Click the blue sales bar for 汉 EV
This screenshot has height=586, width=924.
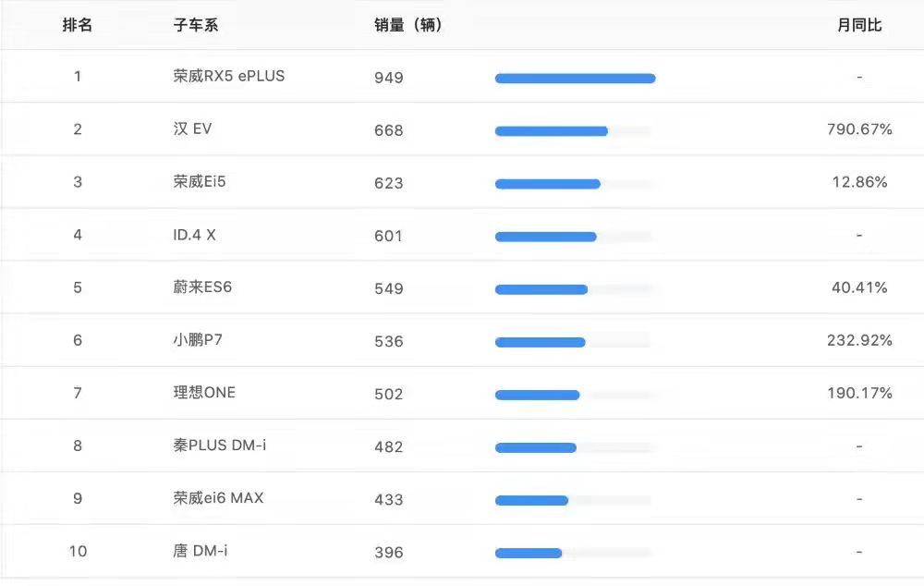click(551, 131)
